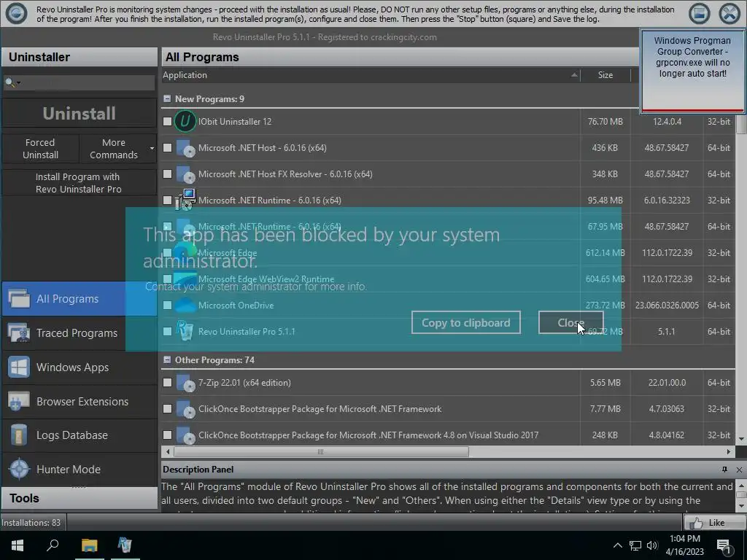Screen dimensions: 747x560
Task: Open All Programs module icon in sidebar
Action: (x=19, y=298)
